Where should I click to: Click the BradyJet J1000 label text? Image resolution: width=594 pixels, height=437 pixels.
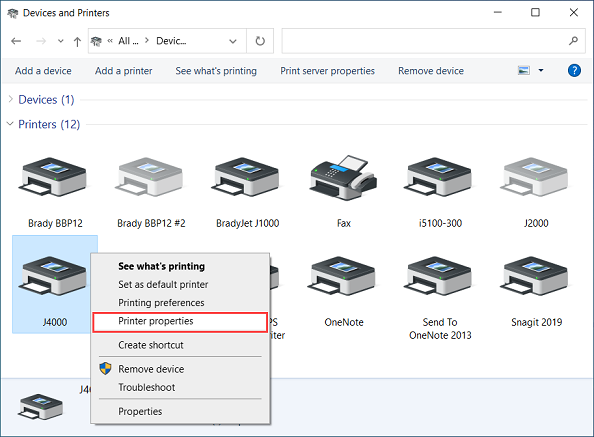[x=248, y=223]
